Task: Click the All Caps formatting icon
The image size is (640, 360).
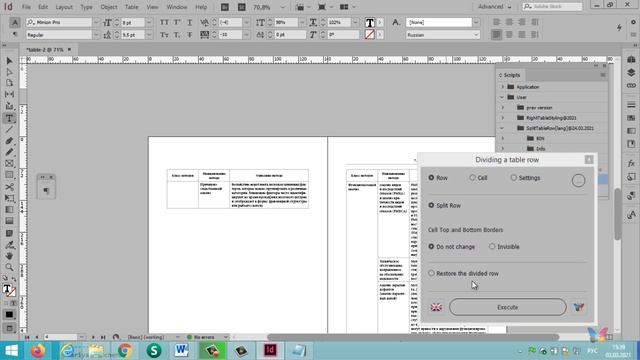Action: (x=164, y=22)
